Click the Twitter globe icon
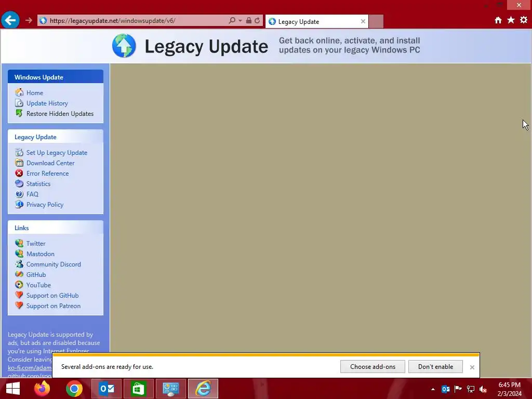The width and height of the screenshot is (532, 399). pyautogui.click(x=19, y=243)
